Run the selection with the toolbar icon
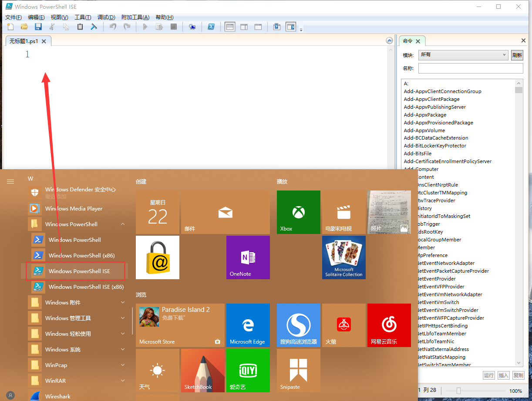Screen dimensions: 532x401 159,27
